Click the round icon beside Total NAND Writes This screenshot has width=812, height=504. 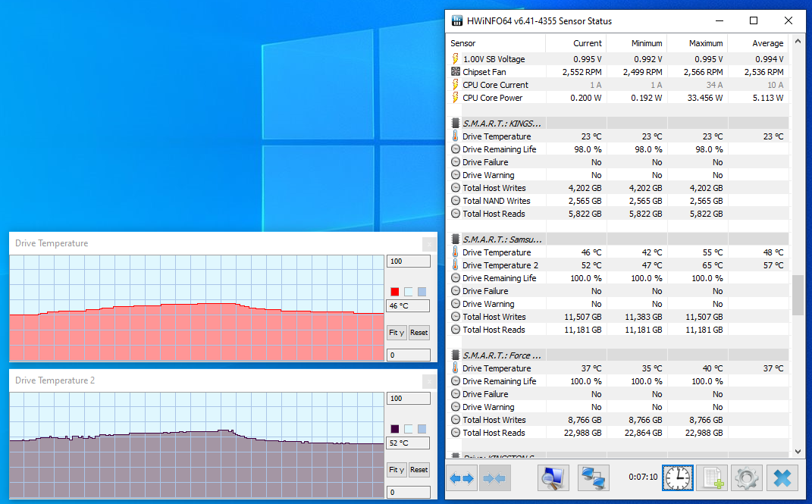tap(455, 200)
